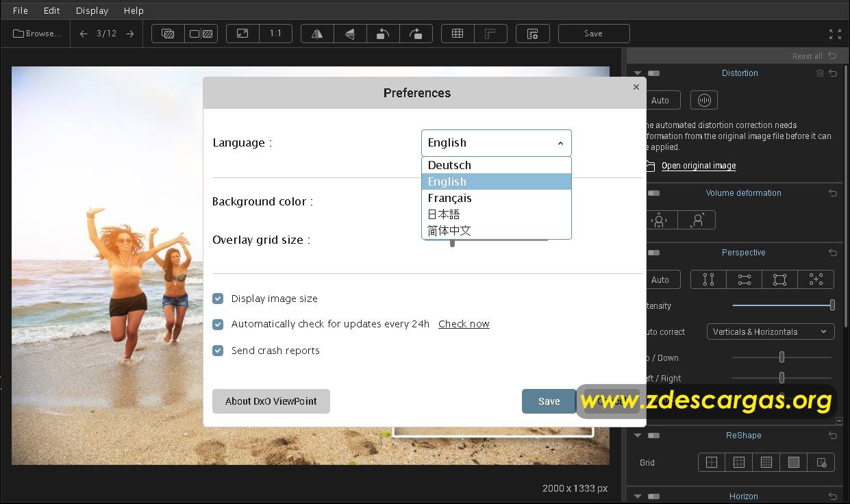Select force vertical parallels tool
Viewport: 850px width, 504px height.
(708, 279)
